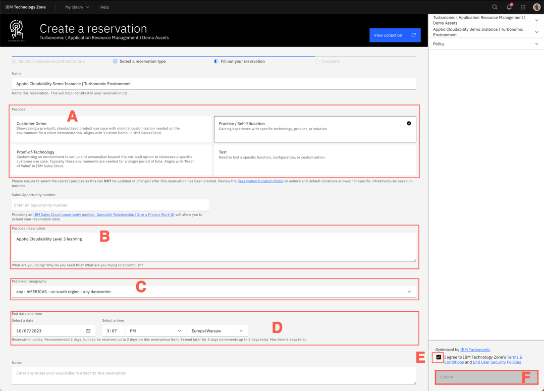544x392 pixels.
Task: Expand the Turbonomic Demo Assets accordion
Action: pos(486,20)
